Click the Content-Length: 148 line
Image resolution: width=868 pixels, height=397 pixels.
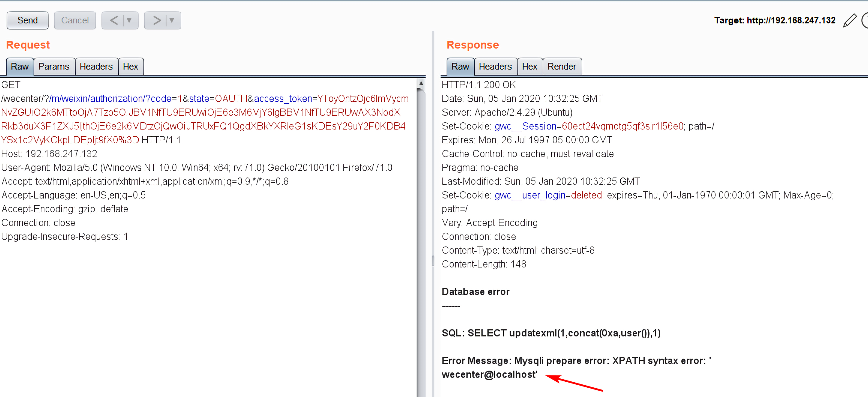[484, 264]
